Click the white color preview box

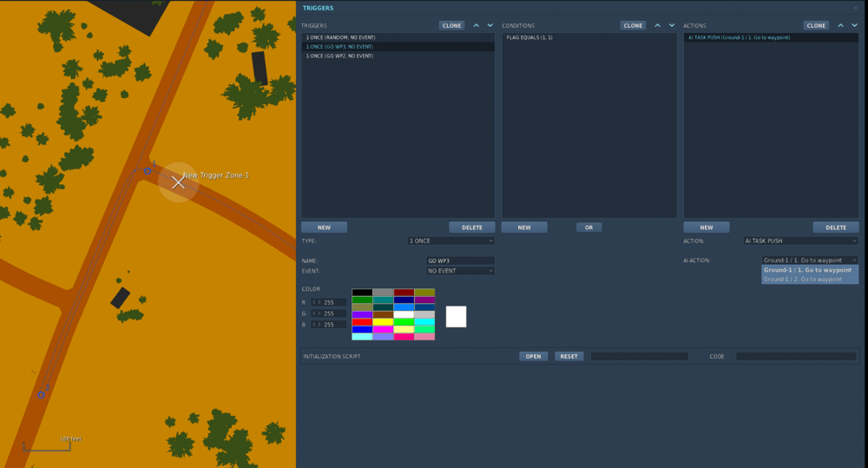pos(457,317)
